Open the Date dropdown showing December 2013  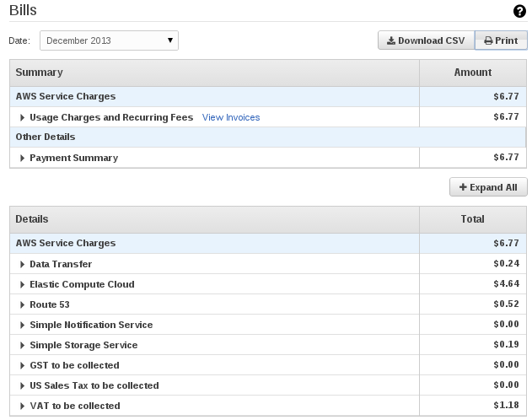tap(109, 40)
